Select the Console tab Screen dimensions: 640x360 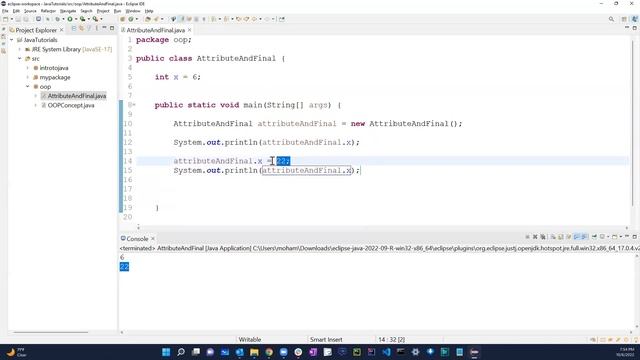(x=137, y=239)
